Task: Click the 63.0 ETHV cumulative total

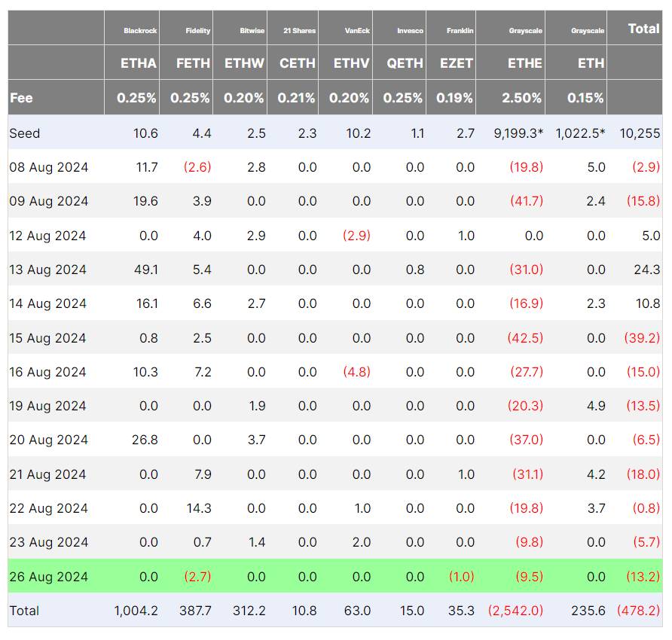Action: click(x=357, y=611)
